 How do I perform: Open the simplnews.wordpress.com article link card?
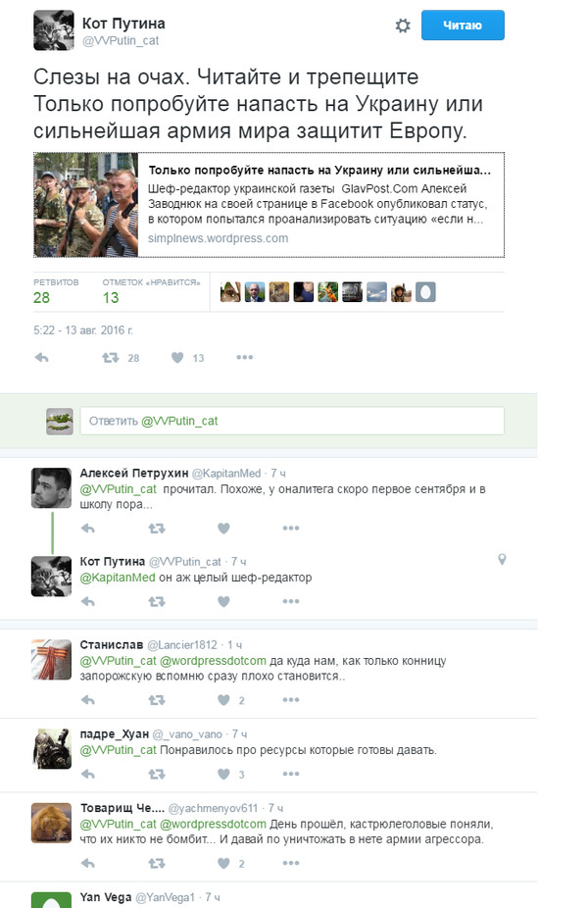[x=269, y=204]
